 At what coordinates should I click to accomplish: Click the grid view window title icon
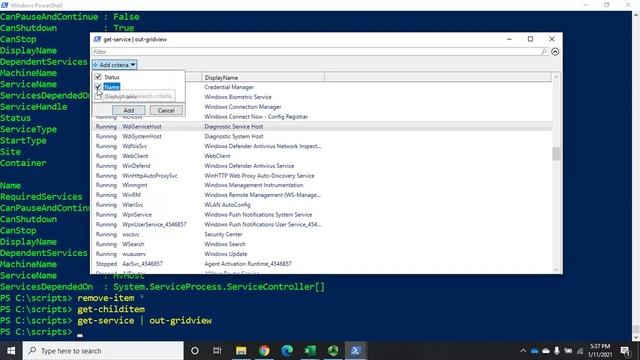point(97,39)
